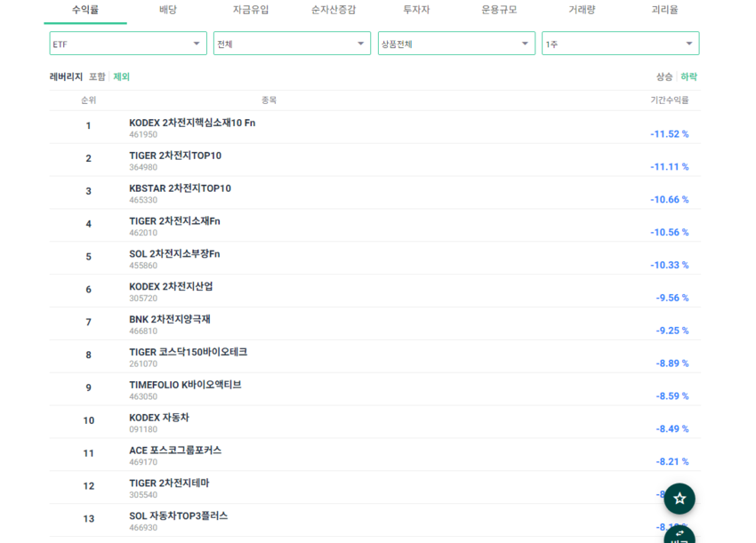Open ACE 포스코그룹포커스 ETF
This screenshot has height=543, width=756.
(175, 451)
